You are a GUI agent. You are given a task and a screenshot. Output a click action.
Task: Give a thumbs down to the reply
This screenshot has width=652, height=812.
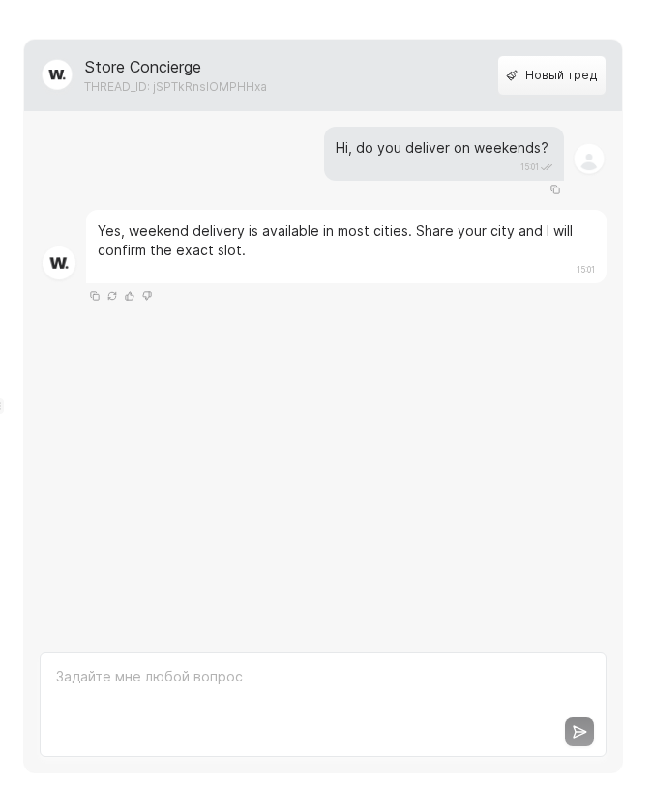[147, 296]
